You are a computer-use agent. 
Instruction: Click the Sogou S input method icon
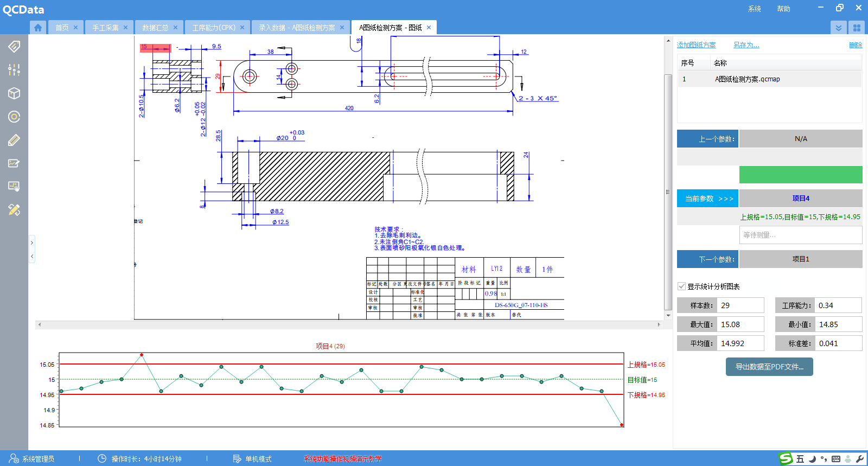786,458
